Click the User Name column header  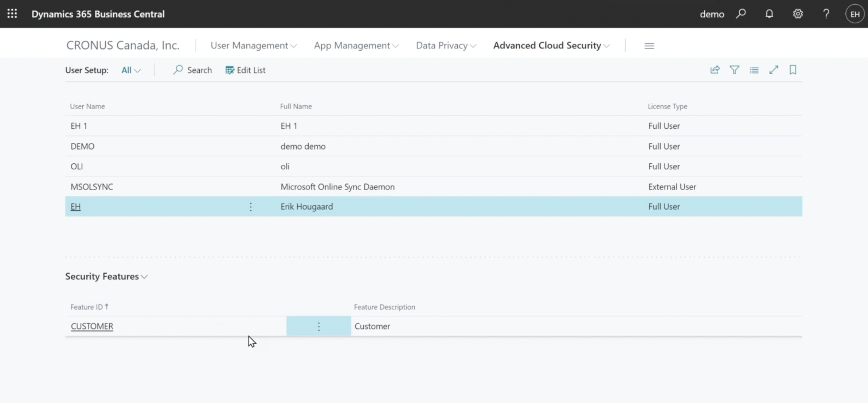click(x=87, y=106)
